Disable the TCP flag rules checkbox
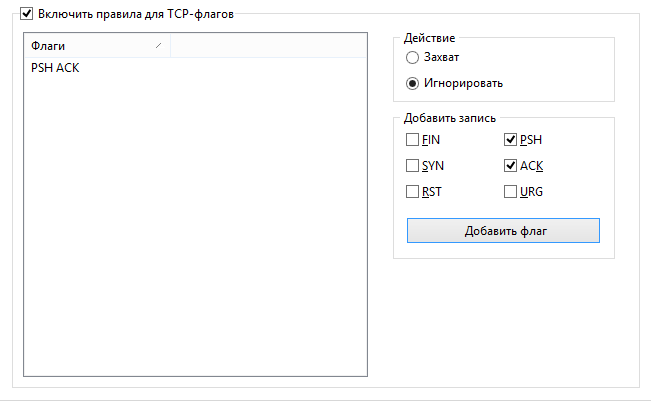The image size is (651, 401). click(27, 15)
